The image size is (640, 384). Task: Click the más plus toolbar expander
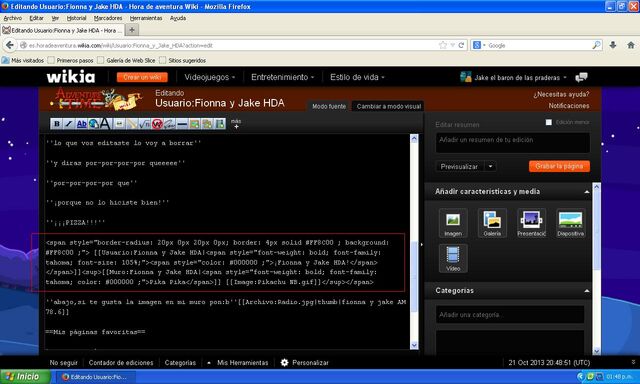pos(236,124)
